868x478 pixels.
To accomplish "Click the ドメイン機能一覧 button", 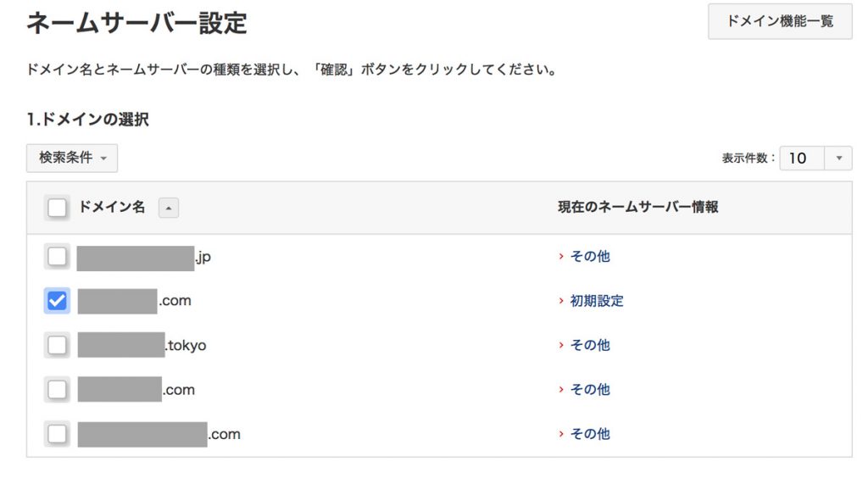I will (x=780, y=21).
